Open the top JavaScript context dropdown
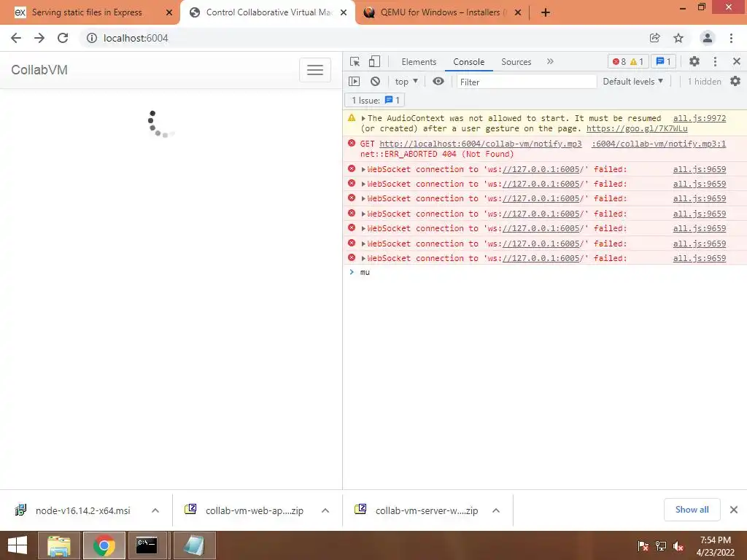The image size is (747, 560). tap(406, 82)
